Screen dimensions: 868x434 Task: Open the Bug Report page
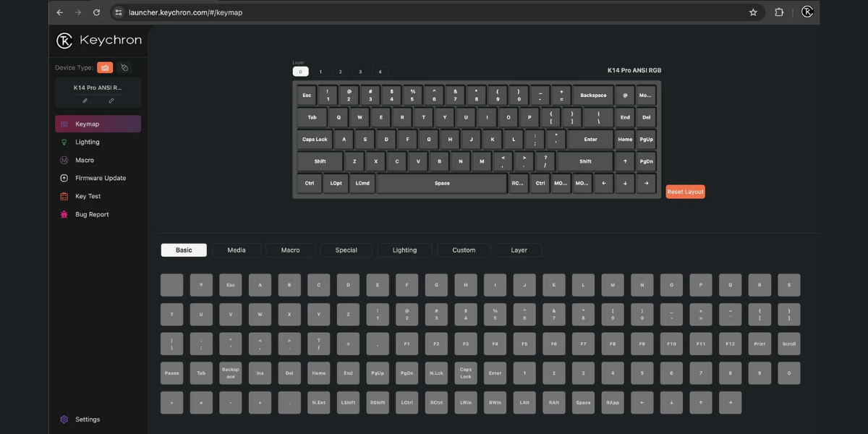click(x=92, y=214)
